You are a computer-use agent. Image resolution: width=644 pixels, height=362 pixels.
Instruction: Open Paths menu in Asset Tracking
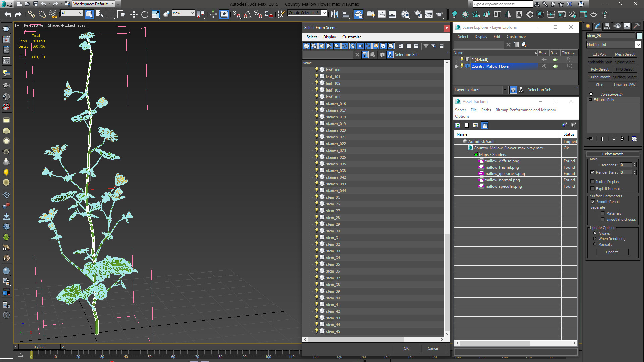486,110
